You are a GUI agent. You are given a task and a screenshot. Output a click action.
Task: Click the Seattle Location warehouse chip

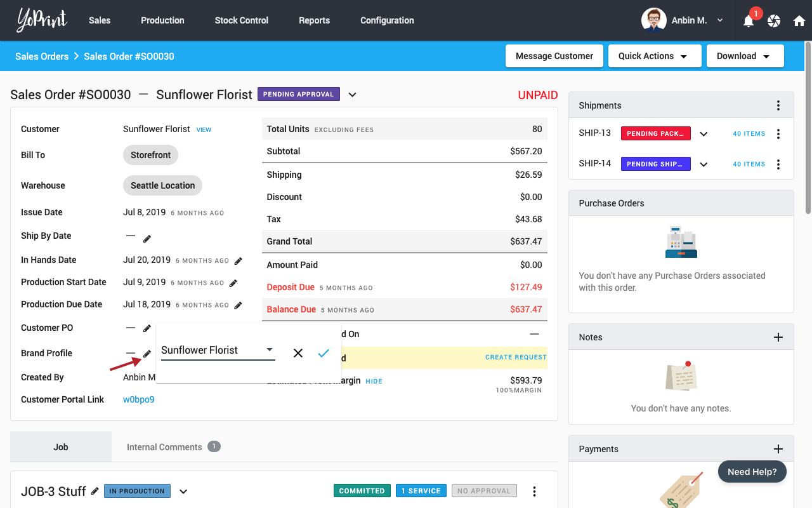pos(163,185)
